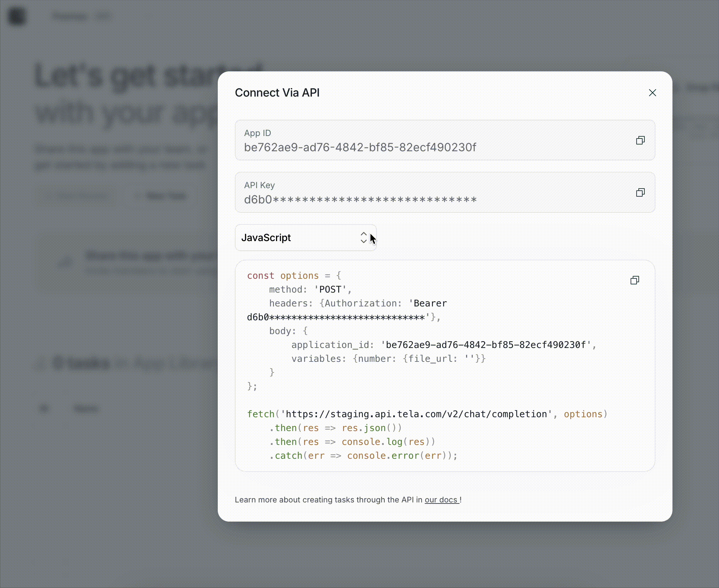The width and height of the screenshot is (719, 588).
Task: Select the fetch URL in the code snippet
Action: tap(416, 414)
